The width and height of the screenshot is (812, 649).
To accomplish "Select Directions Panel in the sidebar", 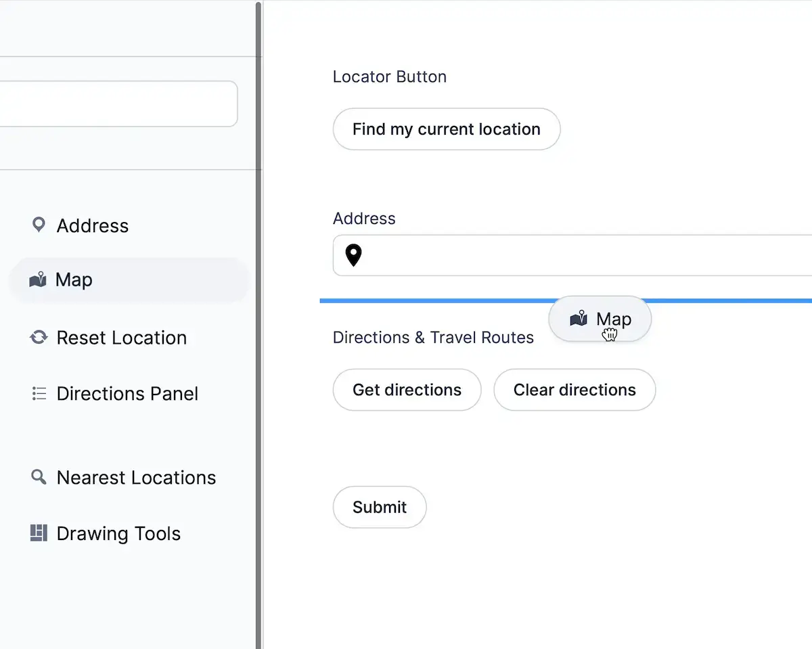I will pyautogui.click(x=127, y=393).
